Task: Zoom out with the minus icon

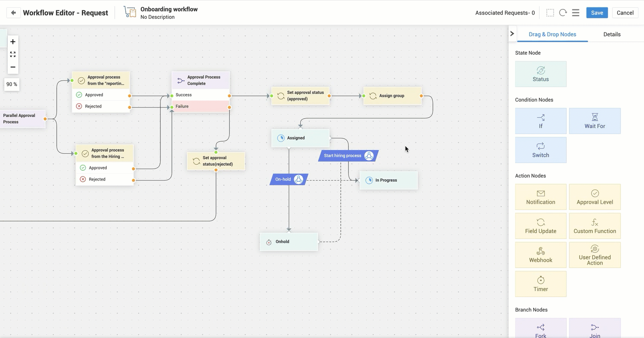Action: tap(13, 67)
